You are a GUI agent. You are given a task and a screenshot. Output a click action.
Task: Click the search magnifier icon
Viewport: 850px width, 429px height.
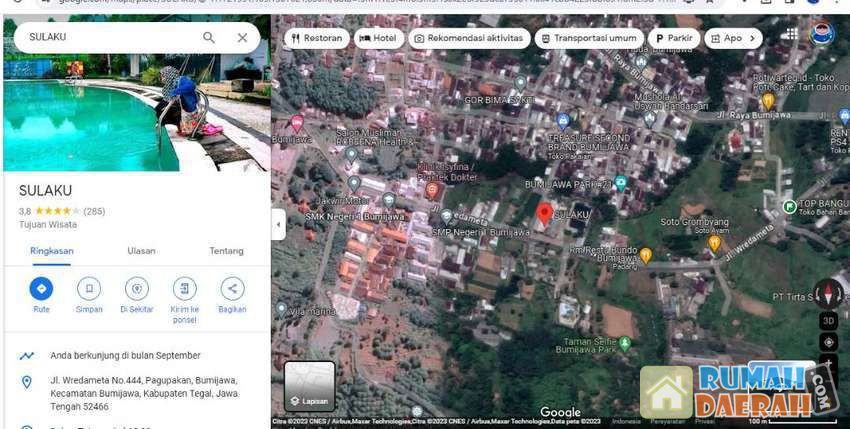pyautogui.click(x=209, y=38)
